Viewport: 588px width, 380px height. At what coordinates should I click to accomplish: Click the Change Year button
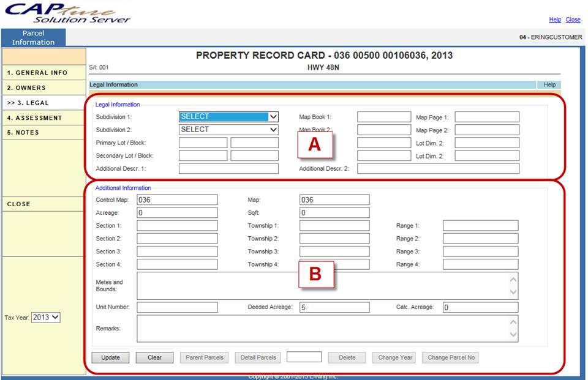[395, 357]
